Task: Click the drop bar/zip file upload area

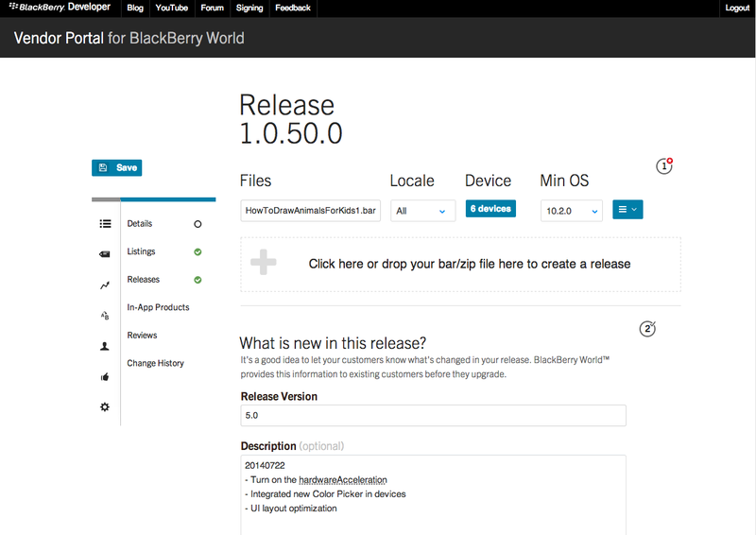Action: [x=460, y=265]
